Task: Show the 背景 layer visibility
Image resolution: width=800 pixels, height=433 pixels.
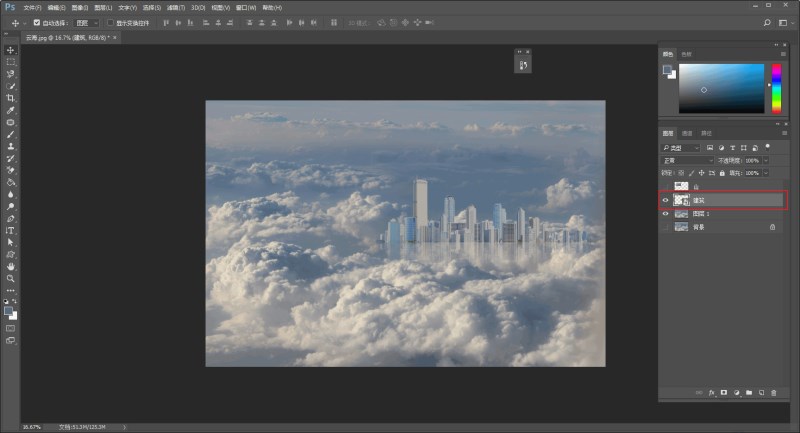Action: (666, 227)
